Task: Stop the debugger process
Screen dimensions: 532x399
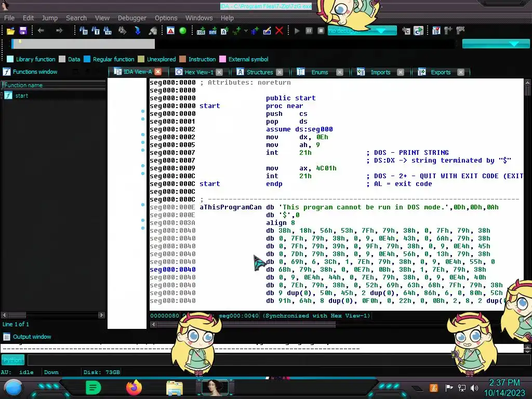Action: click(321, 31)
